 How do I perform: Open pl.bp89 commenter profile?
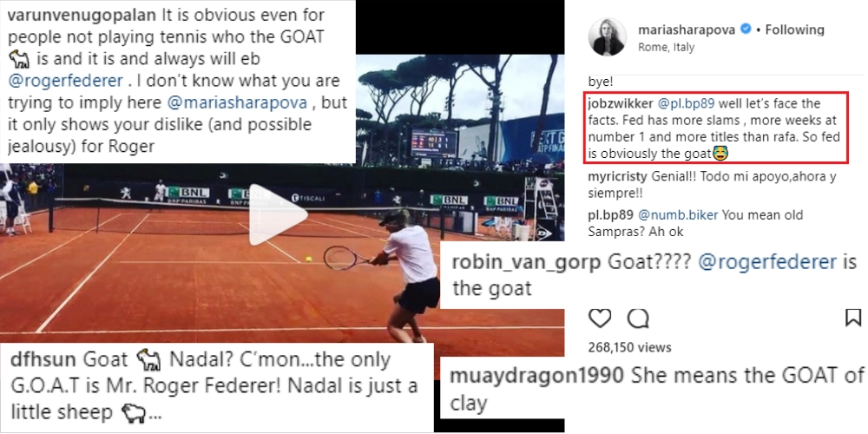pos(611,214)
